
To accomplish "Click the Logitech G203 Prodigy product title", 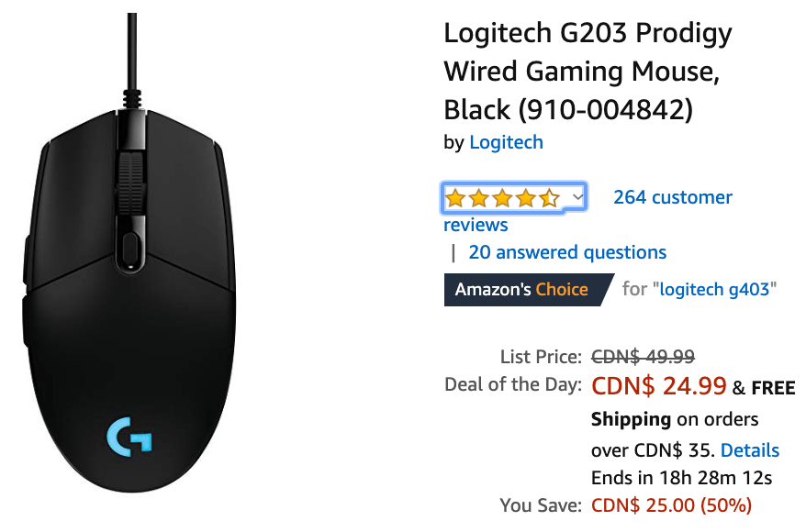I will [x=588, y=72].
